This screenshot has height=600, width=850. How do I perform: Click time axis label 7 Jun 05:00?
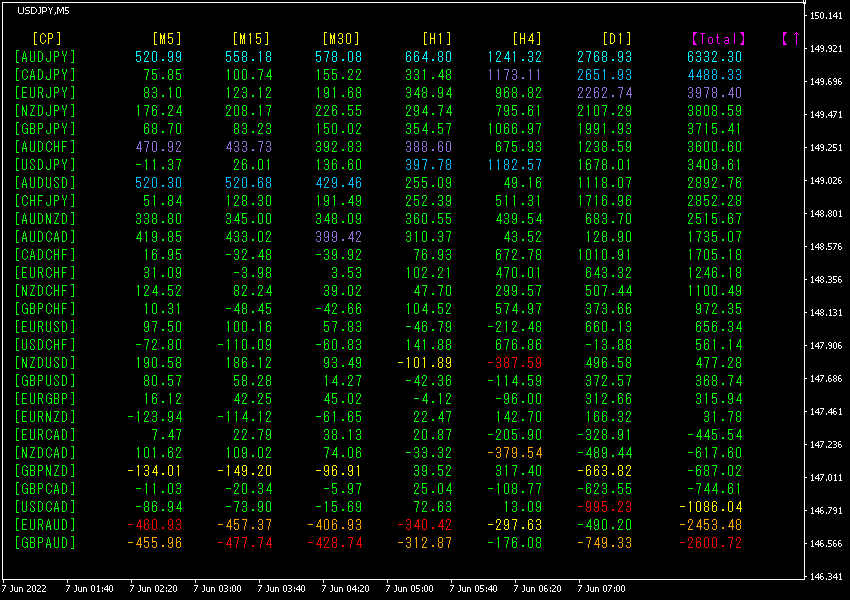(x=409, y=589)
